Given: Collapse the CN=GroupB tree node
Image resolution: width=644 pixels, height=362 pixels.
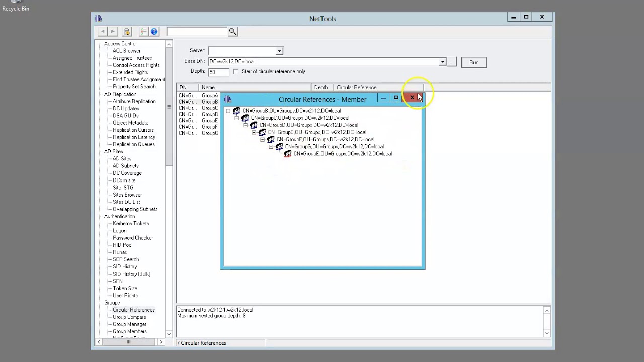Looking at the screenshot, I should [x=228, y=111].
